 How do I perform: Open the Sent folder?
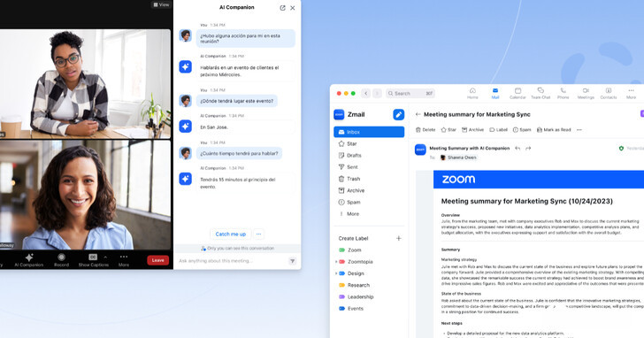[369, 167]
